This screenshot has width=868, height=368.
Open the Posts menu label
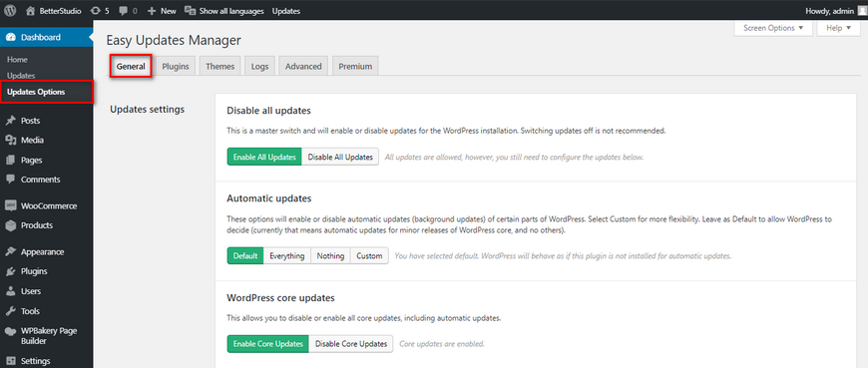pyautogui.click(x=31, y=121)
